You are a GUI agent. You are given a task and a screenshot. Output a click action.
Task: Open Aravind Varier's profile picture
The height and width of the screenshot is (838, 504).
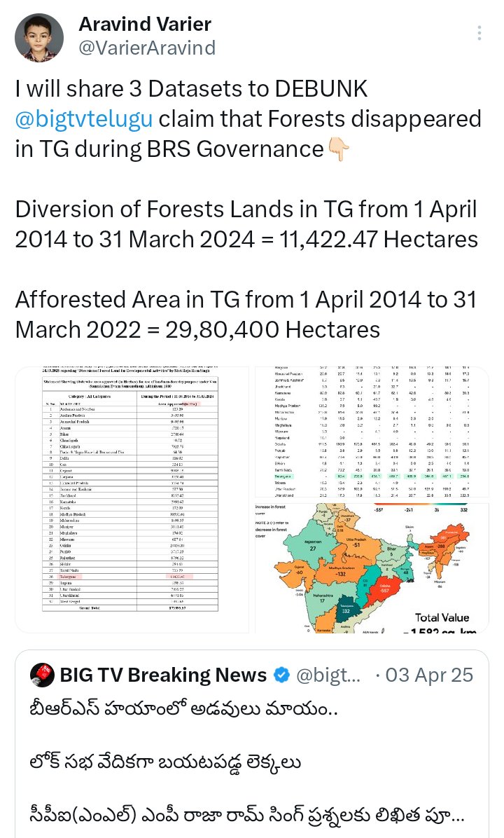pyautogui.click(x=39, y=37)
